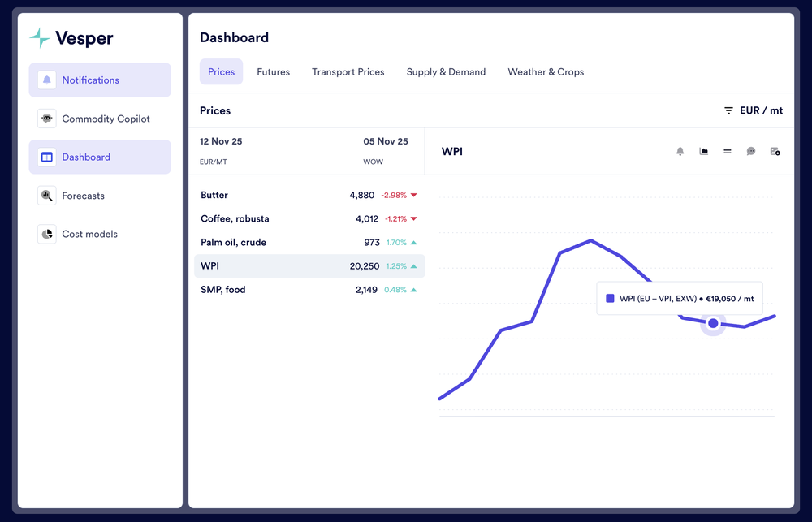812x522 pixels.
Task: Download the WPI chart image
Action: click(x=775, y=151)
